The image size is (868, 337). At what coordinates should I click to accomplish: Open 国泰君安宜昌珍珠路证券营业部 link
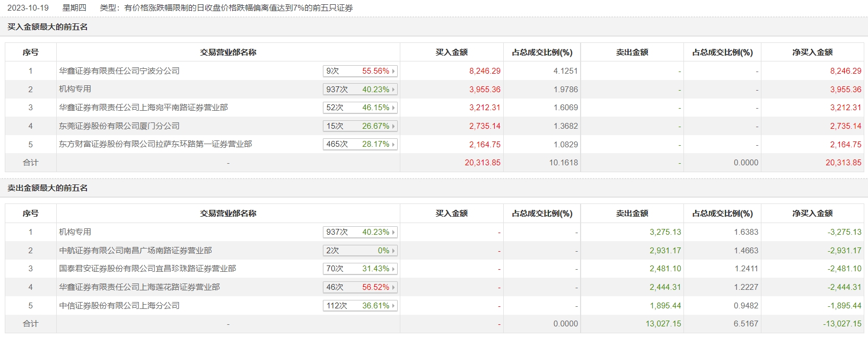[147, 269]
